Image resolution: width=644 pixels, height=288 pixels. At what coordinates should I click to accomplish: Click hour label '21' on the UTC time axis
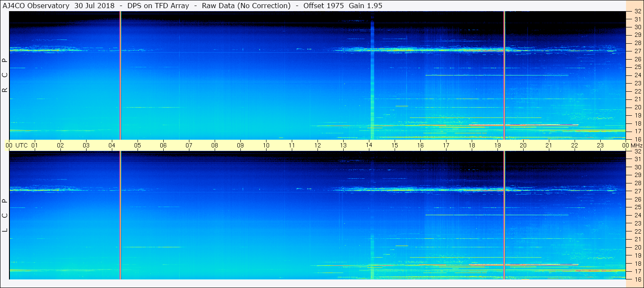549,145
